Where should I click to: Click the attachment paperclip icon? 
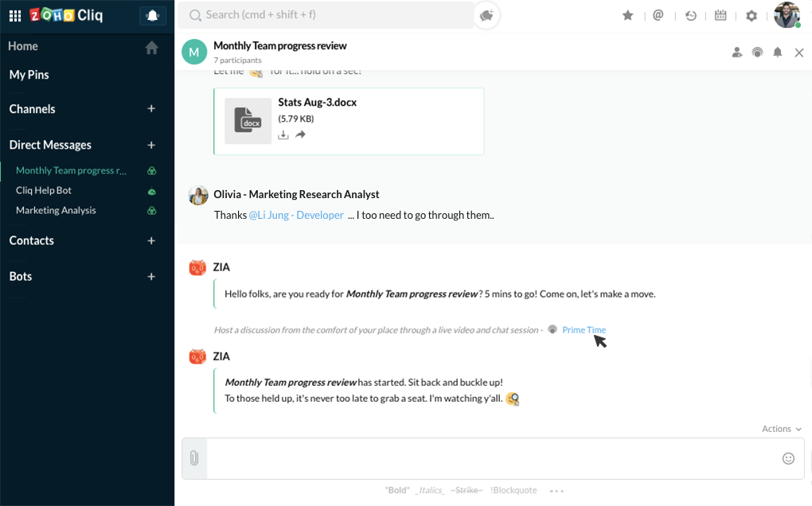tap(194, 458)
